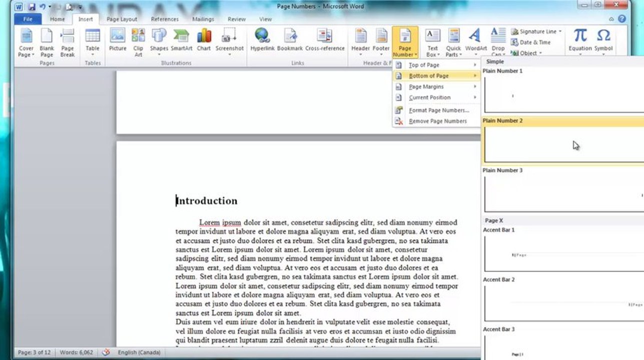Open the File tab

[x=28, y=19]
